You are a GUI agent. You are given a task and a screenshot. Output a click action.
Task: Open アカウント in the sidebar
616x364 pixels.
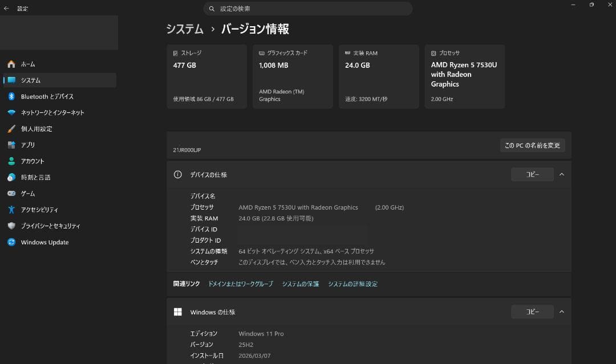point(60,161)
